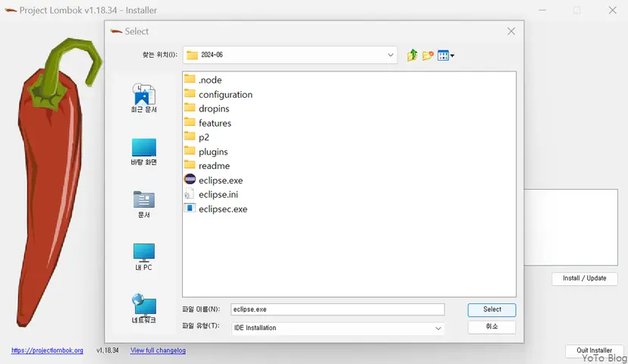
Task: Choose the eclipse.ini file icon
Action: (x=189, y=194)
